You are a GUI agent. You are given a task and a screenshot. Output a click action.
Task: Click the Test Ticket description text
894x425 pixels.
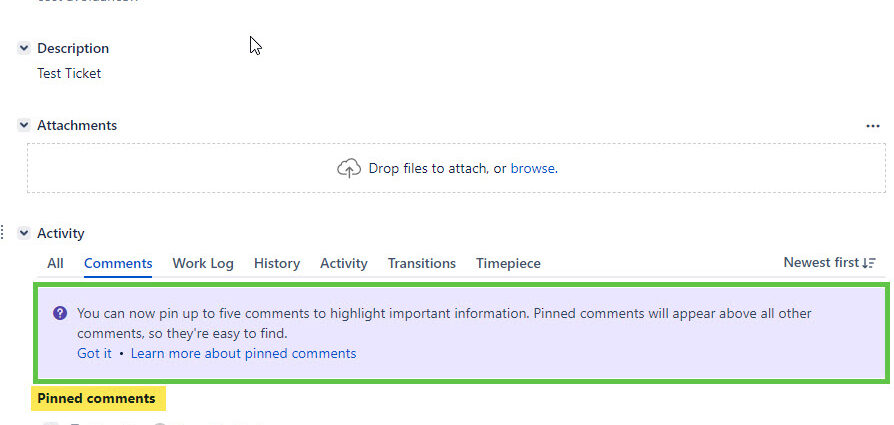[x=69, y=73]
